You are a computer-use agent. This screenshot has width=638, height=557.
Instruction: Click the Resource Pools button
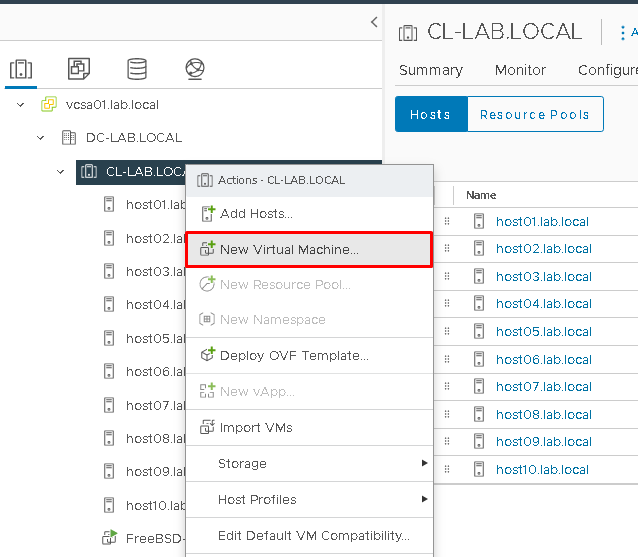534,114
